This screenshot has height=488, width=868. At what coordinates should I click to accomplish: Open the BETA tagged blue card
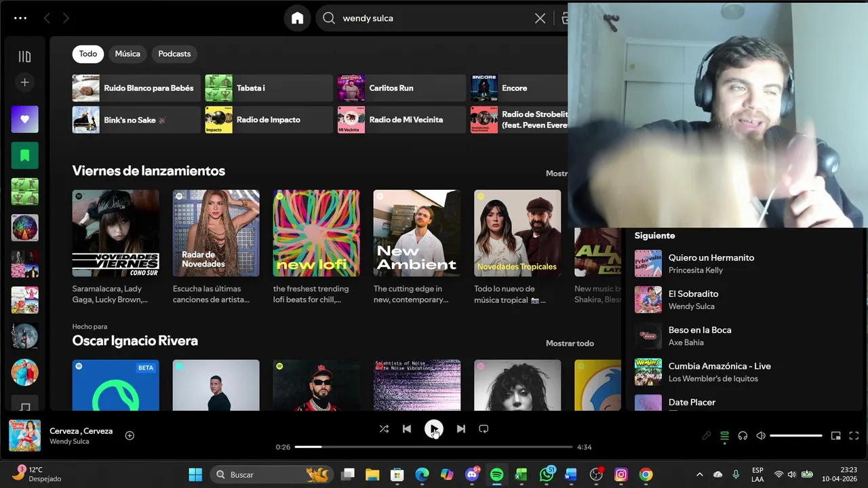point(116,385)
